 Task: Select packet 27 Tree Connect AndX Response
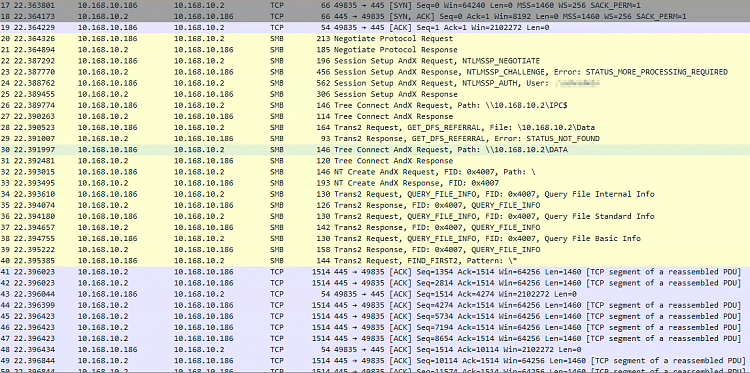[375, 117]
